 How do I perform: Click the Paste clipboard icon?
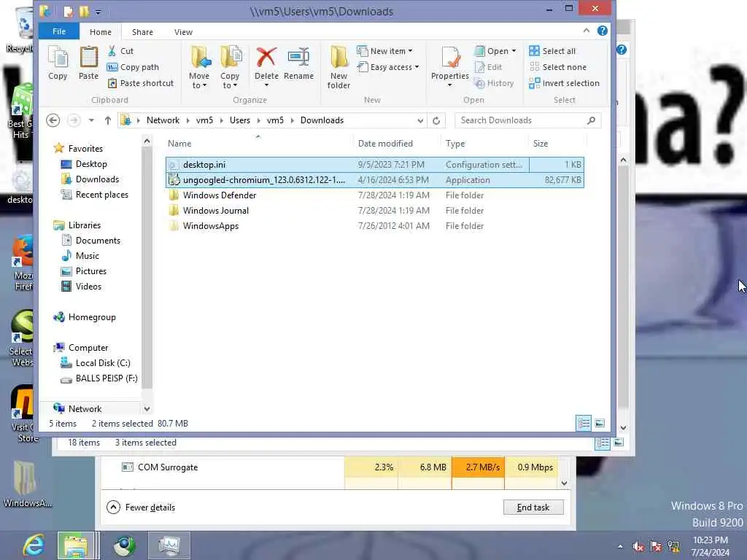point(88,63)
